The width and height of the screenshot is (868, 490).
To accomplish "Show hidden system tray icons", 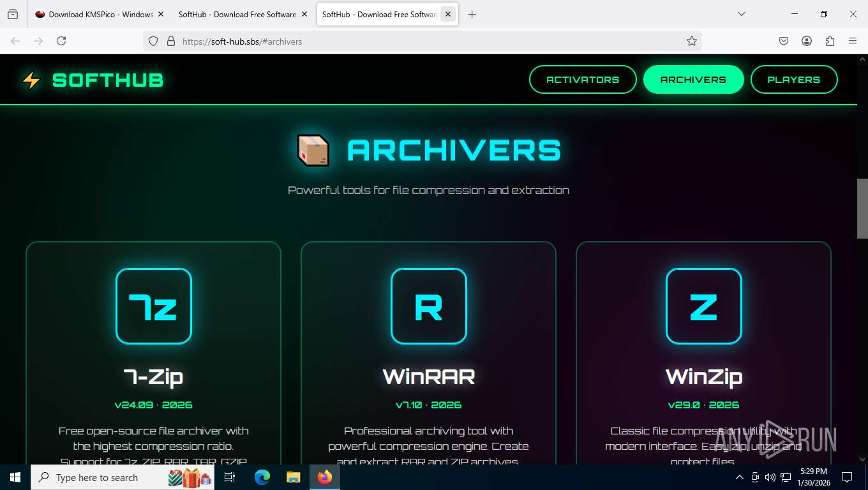I will (740, 477).
